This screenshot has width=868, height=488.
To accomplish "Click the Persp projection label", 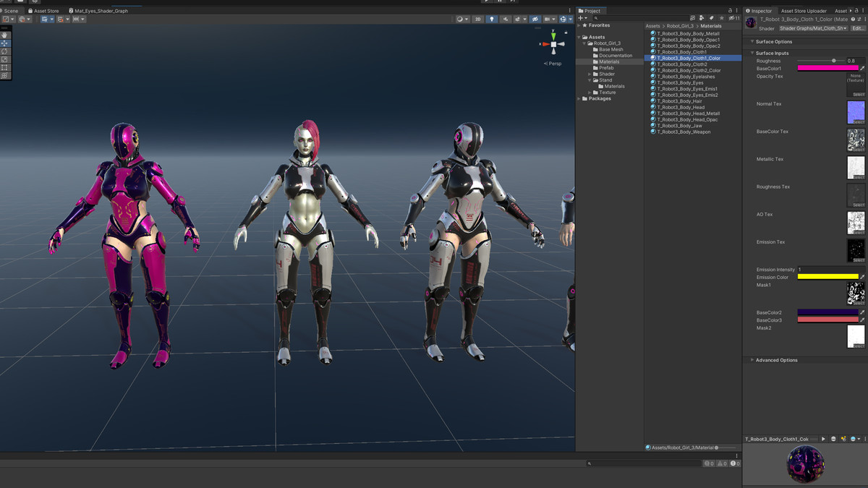I will pos(553,64).
